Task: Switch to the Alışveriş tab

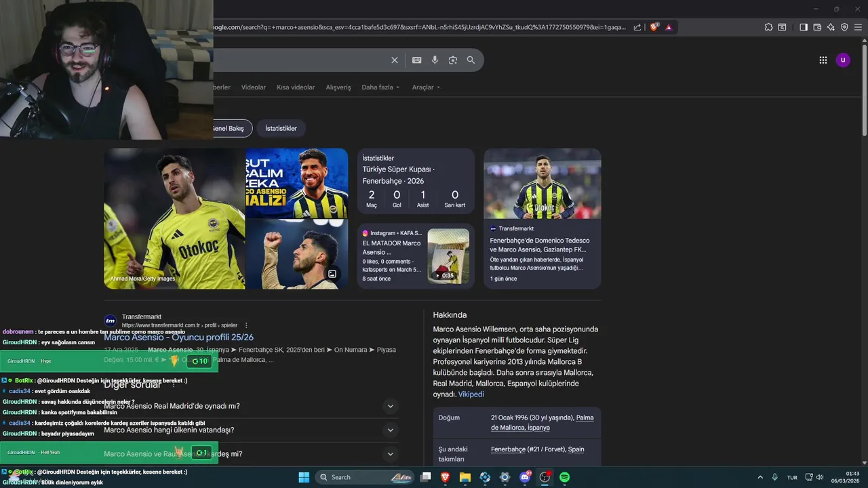Action: pos(338,87)
